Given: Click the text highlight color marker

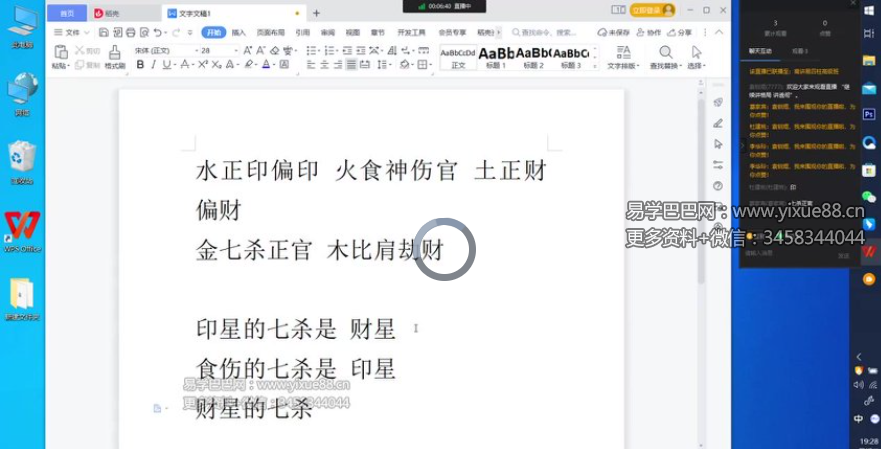Looking at the screenshot, I should [249, 65].
